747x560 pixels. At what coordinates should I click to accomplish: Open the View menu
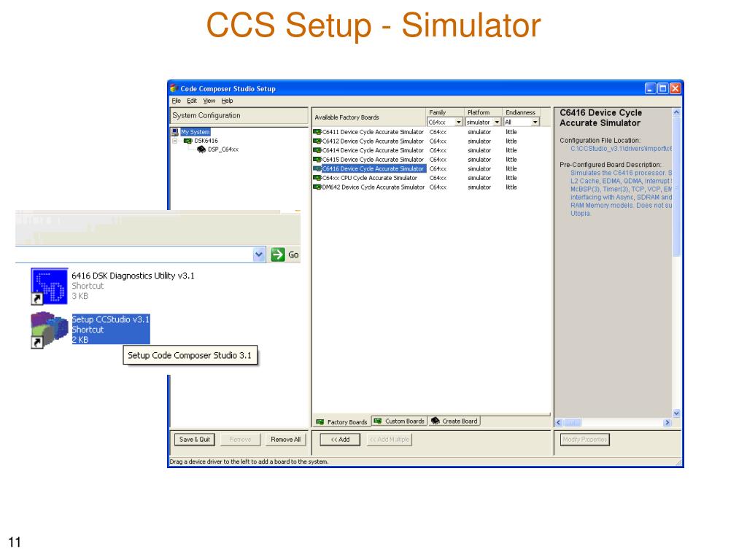[x=209, y=101]
